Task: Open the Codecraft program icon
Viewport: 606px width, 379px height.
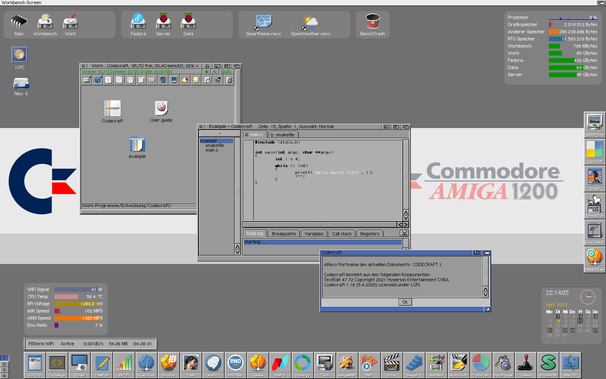Action: 112,109
